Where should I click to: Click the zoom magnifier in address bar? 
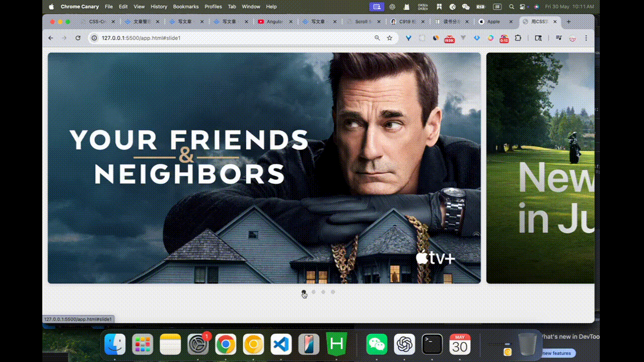(377, 38)
